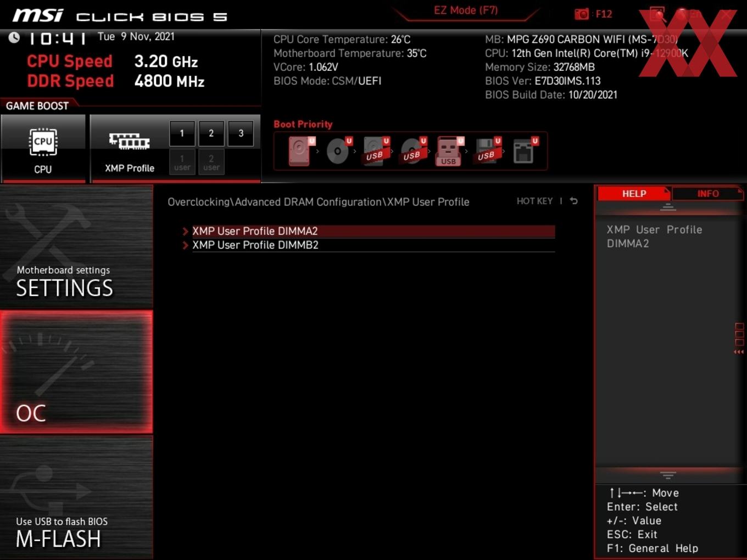Click VCore: 1.062V value
Viewport: 747px width, 560px height.
pos(306,67)
